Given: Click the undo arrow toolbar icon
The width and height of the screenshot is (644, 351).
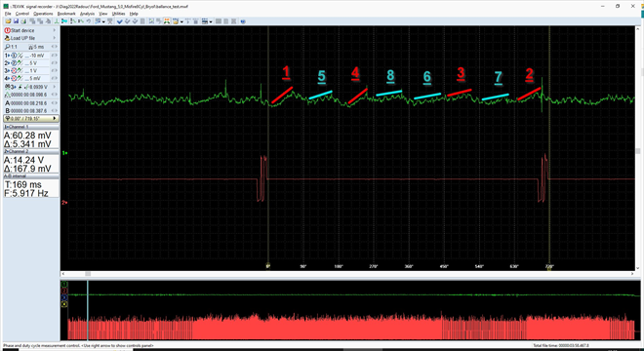Looking at the screenshot, I should tap(88, 21).
